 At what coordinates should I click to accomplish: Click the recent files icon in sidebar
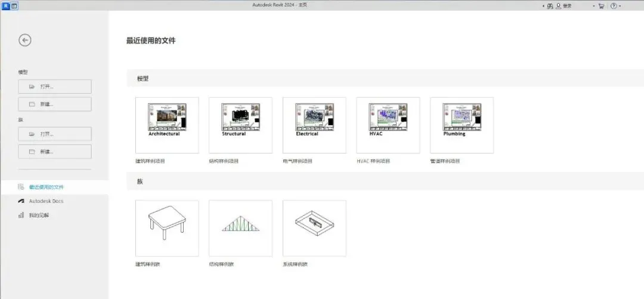pos(21,187)
